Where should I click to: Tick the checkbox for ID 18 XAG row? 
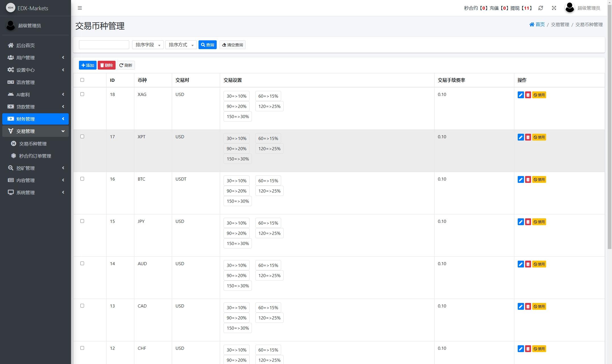[82, 94]
